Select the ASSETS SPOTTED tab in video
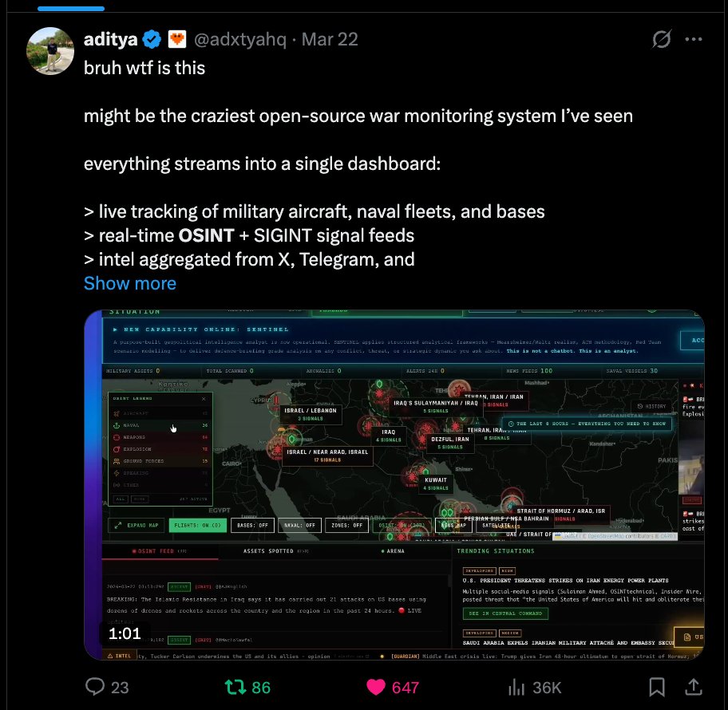Image resolution: width=728 pixels, height=710 pixels. [x=275, y=550]
